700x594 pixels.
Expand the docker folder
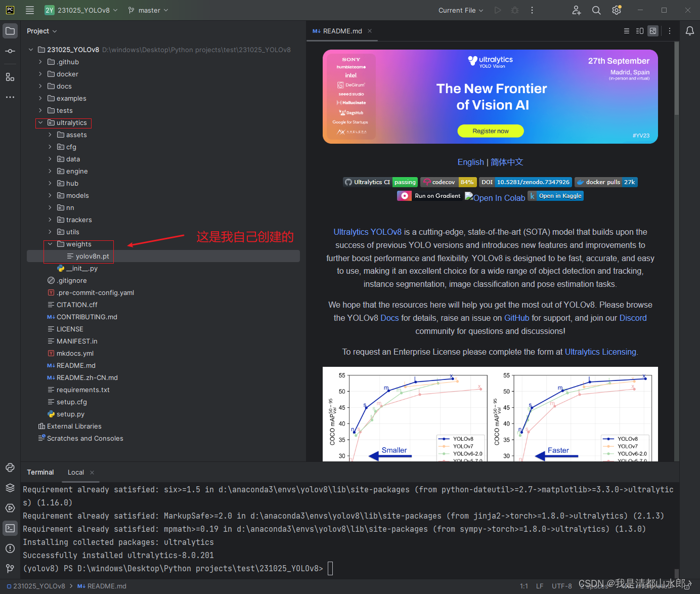tap(40, 74)
